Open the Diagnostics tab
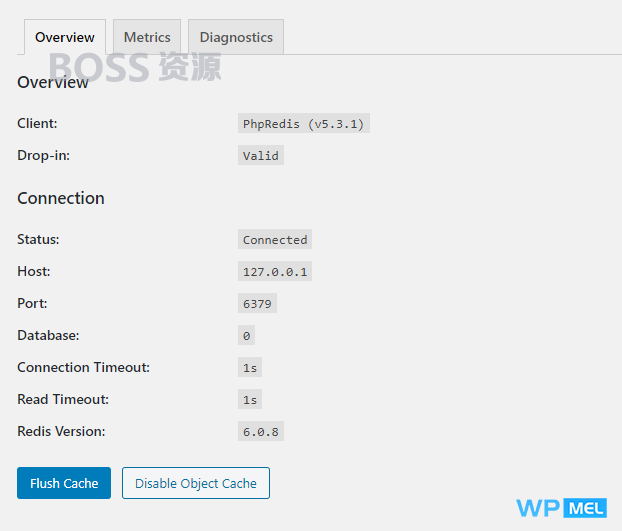622x531 pixels. (236, 37)
